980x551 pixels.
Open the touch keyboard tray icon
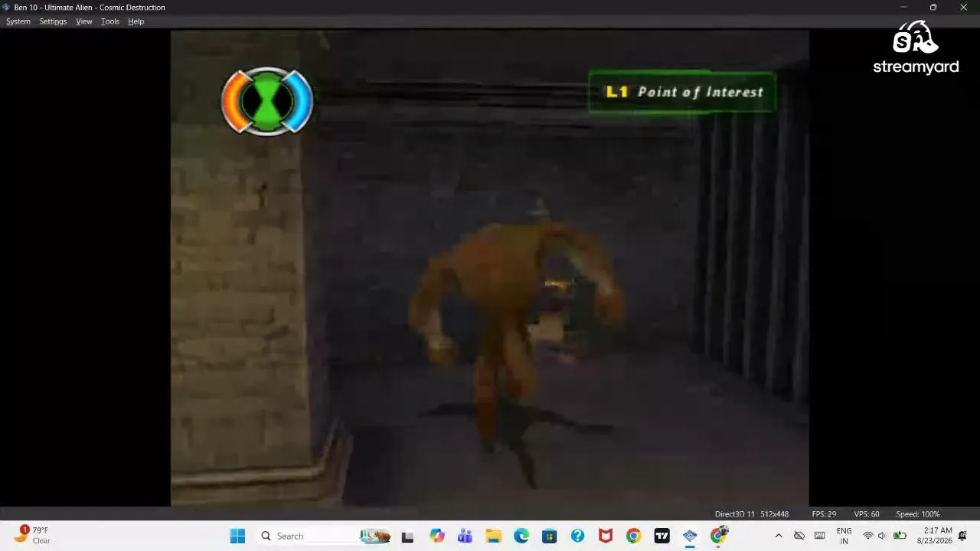click(x=820, y=536)
